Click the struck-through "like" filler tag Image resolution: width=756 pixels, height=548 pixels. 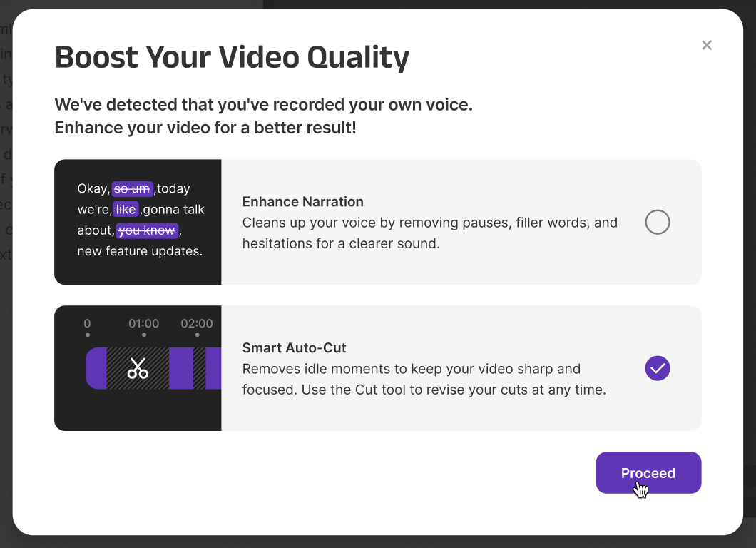pyautogui.click(x=126, y=210)
